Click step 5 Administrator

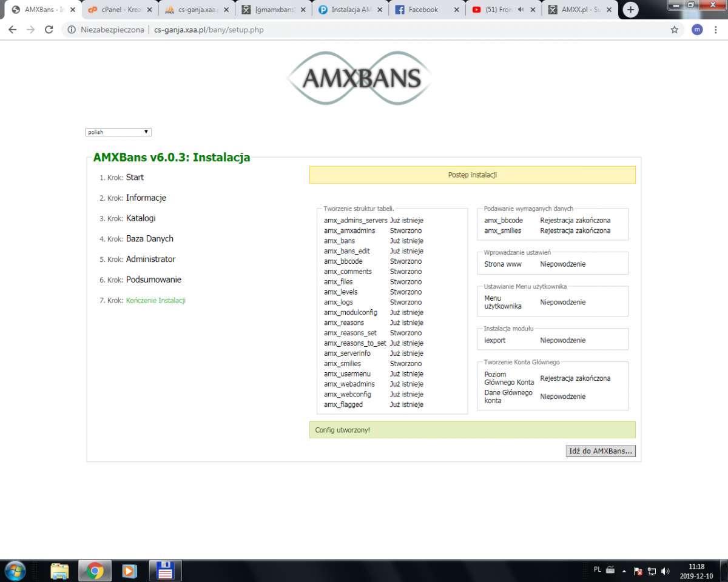(x=151, y=259)
